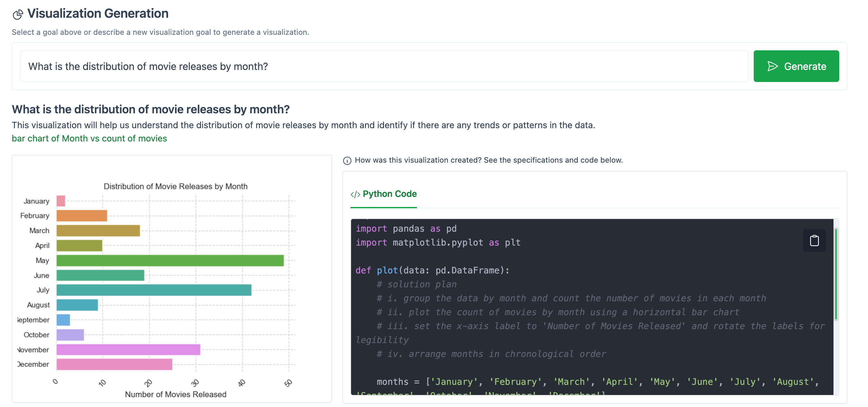
Task: Click the Visualization Generation heading
Action: point(98,14)
